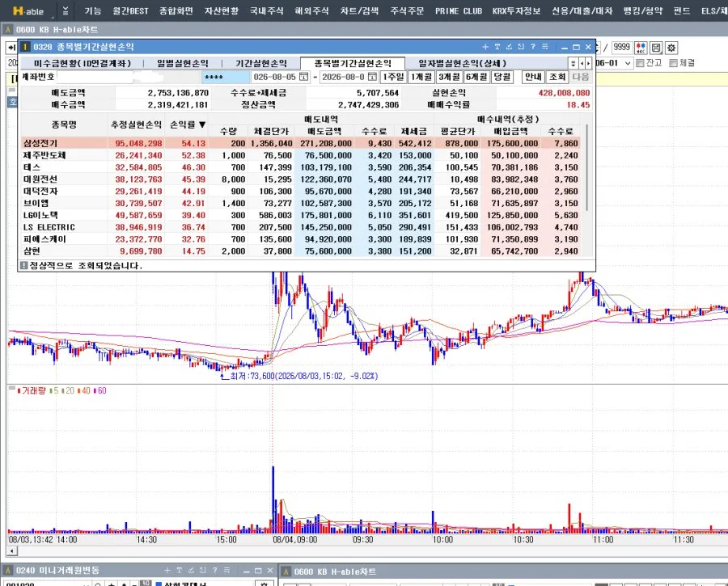Click the 9999 count input field
Viewport: 728px width, 586px height.
[x=620, y=48]
